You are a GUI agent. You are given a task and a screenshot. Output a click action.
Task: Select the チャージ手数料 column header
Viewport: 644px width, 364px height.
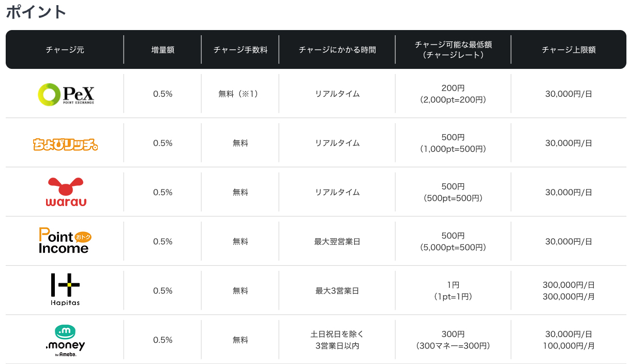240,50
